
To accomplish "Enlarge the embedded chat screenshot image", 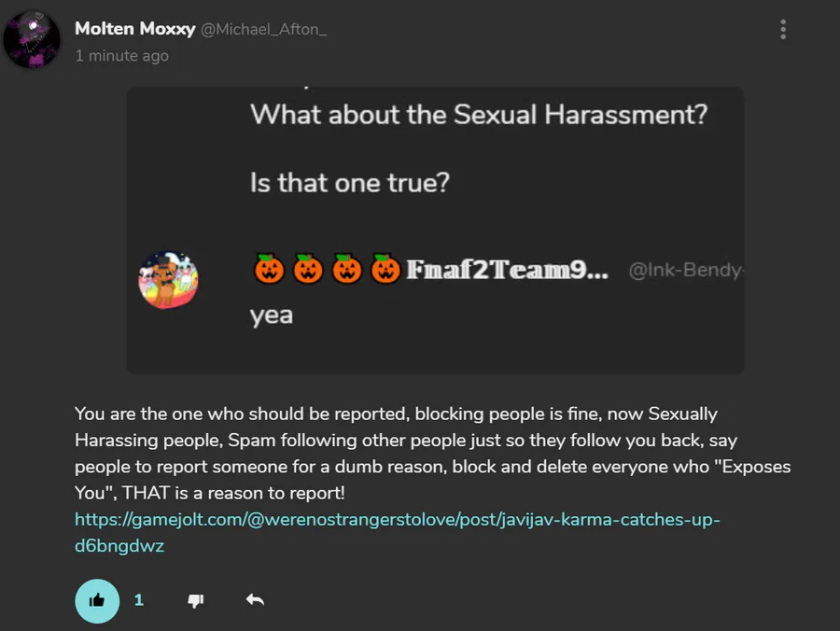I will [435, 231].
